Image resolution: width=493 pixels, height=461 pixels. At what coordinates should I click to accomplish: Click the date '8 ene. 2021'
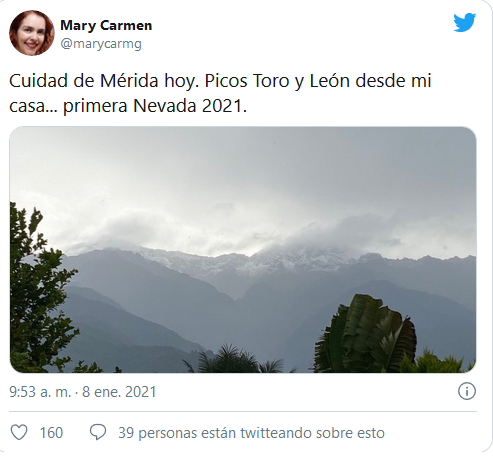point(119,392)
